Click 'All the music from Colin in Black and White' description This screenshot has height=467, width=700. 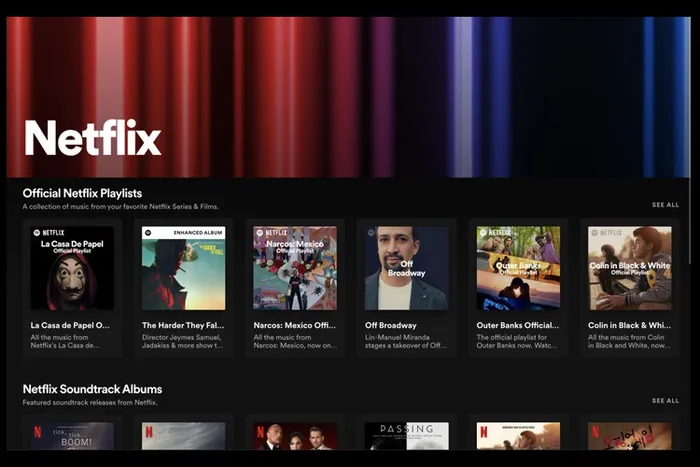(629, 342)
